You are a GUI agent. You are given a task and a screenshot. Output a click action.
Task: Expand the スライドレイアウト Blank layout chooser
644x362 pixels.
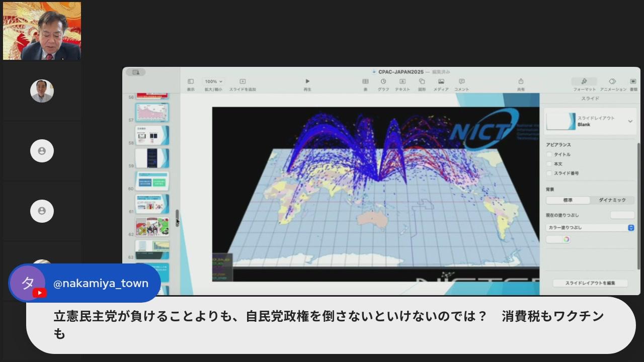[589, 121]
